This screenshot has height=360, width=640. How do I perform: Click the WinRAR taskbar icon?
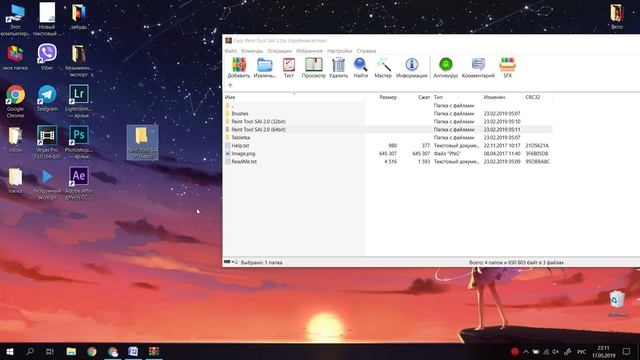pyautogui.click(x=154, y=351)
